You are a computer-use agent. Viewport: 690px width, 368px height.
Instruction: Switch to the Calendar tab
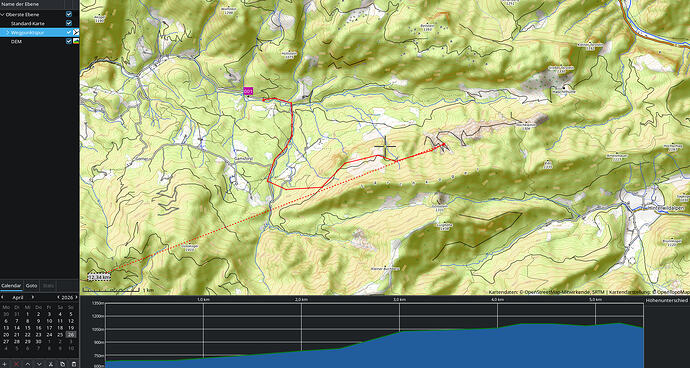point(11,286)
